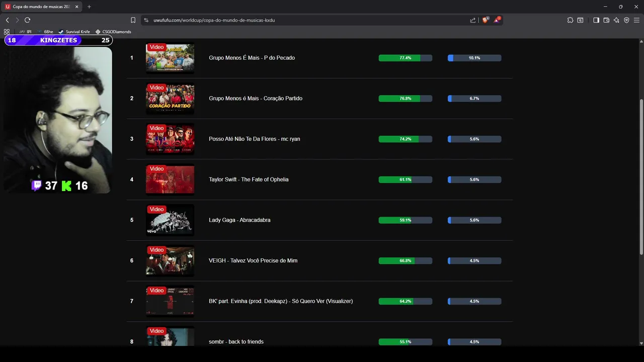Open a new tab with the plus
The width and height of the screenshot is (644, 362).
[89, 7]
